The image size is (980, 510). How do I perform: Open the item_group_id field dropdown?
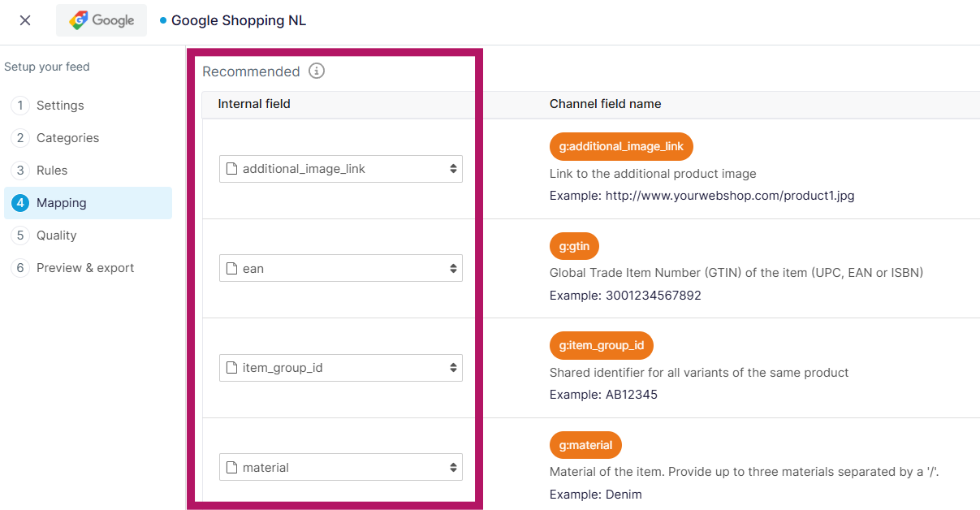coord(341,368)
